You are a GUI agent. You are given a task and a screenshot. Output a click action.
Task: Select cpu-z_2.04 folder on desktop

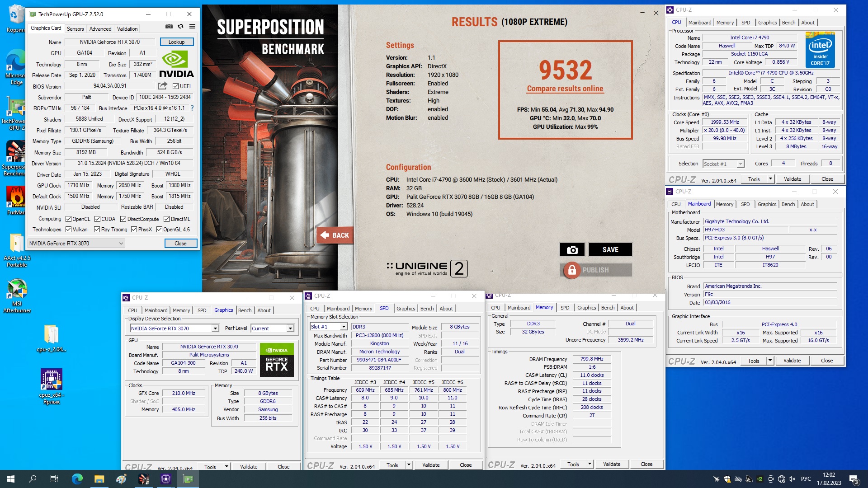coord(52,338)
